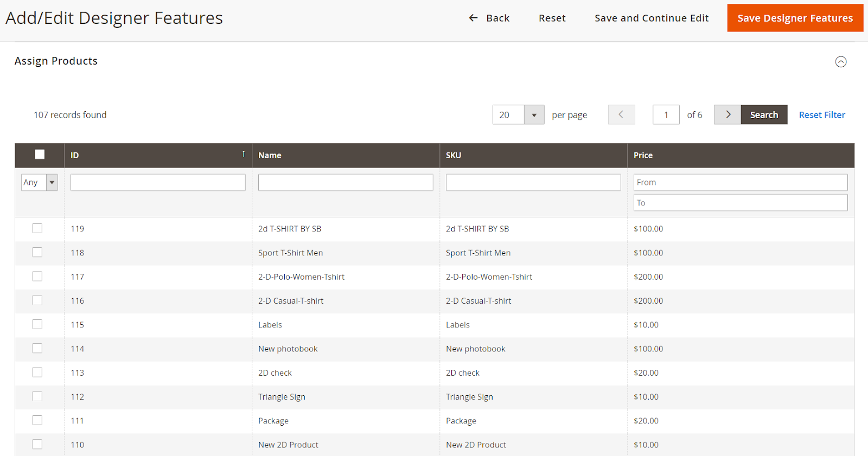Click Save Designer Features button
Image resolution: width=868 pixels, height=456 pixels.
(x=795, y=18)
